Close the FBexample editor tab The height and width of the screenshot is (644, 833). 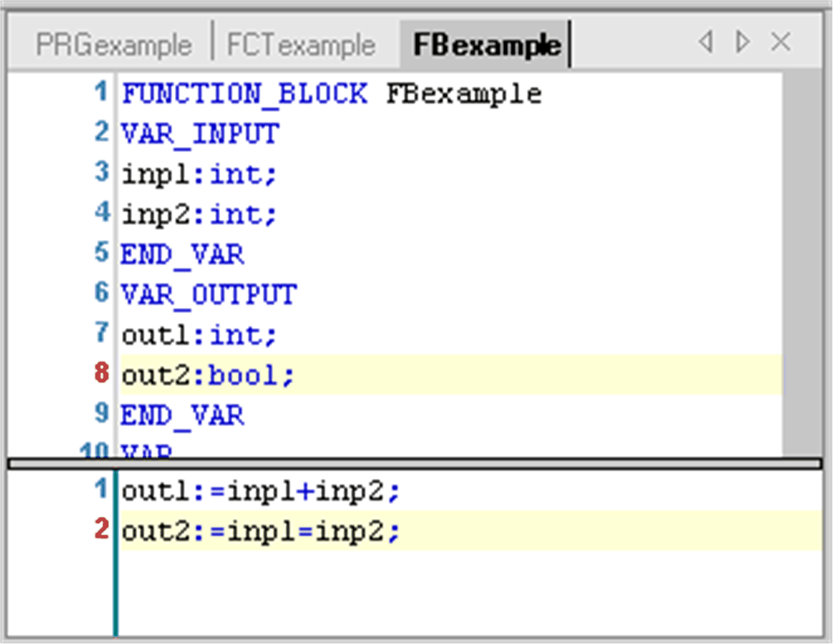(780, 42)
